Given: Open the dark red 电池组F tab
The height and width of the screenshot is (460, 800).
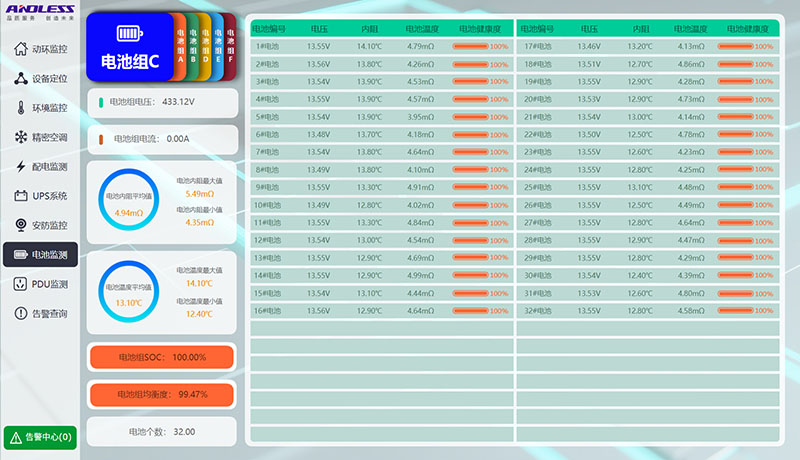Looking at the screenshot, I should (230, 45).
